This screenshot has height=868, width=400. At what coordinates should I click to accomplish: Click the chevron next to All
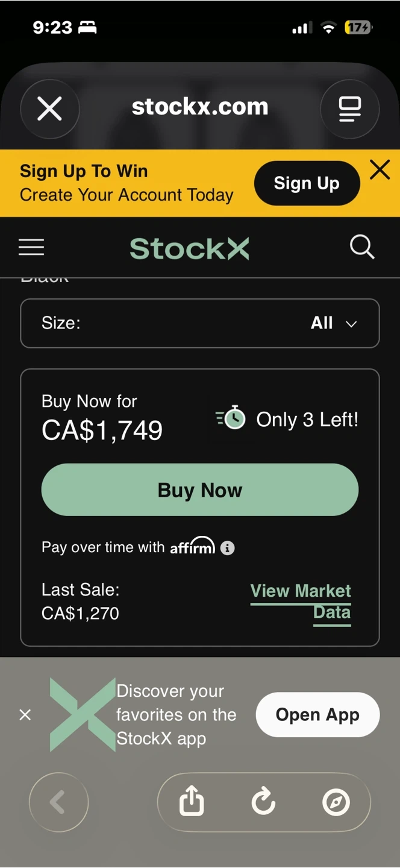point(351,324)
